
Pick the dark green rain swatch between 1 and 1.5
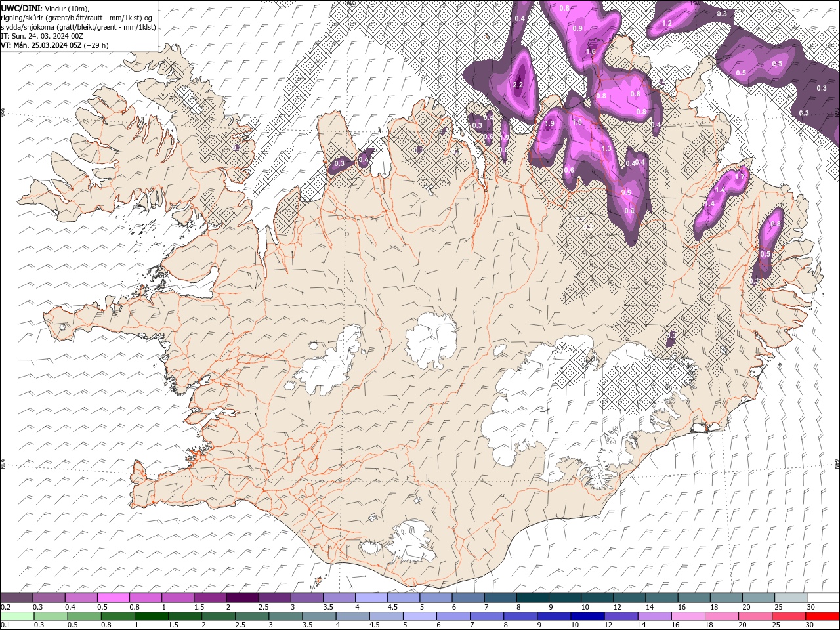tap(151, 616)
